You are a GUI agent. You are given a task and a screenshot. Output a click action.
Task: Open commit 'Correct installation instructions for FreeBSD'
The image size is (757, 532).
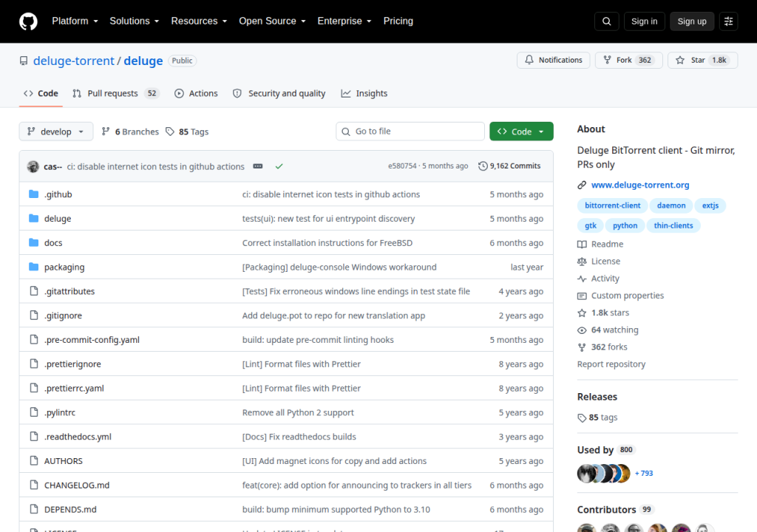[327, 243]
